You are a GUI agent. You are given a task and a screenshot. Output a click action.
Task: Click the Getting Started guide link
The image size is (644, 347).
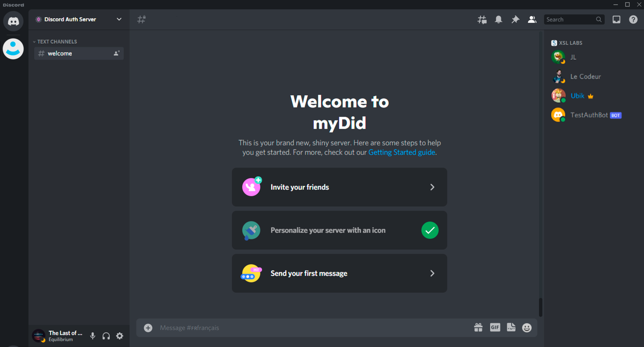click(402, 152)
